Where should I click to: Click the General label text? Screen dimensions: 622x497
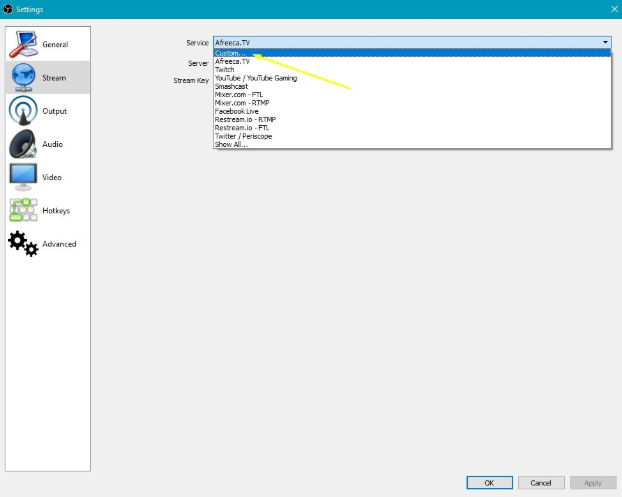(x=55, y=44)
